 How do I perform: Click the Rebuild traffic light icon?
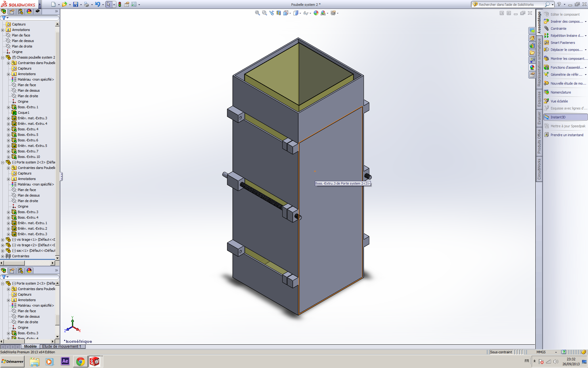tap(120, 4)
